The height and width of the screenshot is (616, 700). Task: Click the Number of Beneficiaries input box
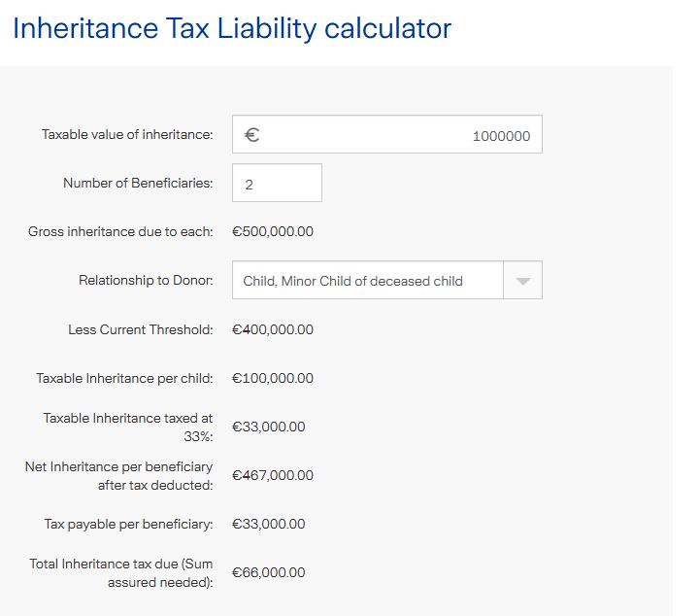[x=277, y=184]
